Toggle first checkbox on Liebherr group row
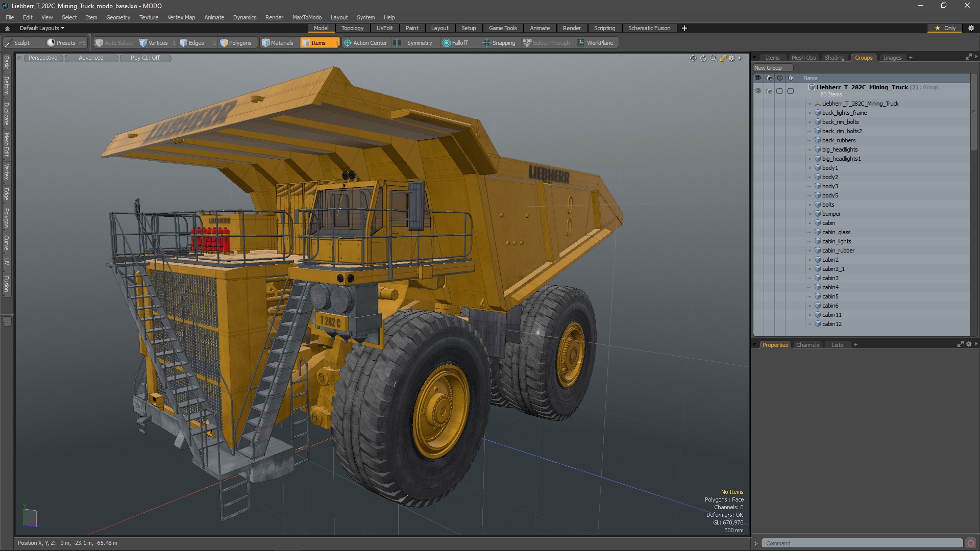The width and height of the screenshot is (980, 551). click(779, 91)
